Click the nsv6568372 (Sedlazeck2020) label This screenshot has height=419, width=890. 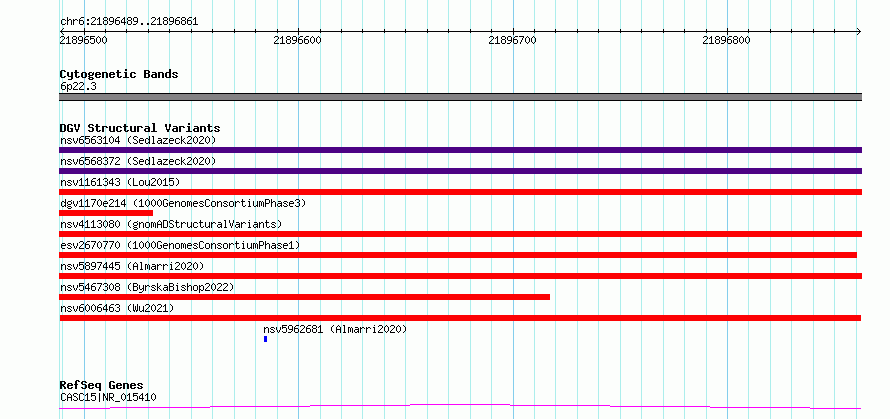point(138,161)
